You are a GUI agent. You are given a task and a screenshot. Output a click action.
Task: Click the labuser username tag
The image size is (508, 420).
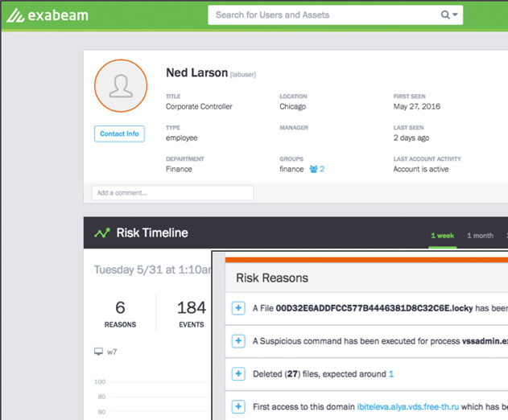243,75
